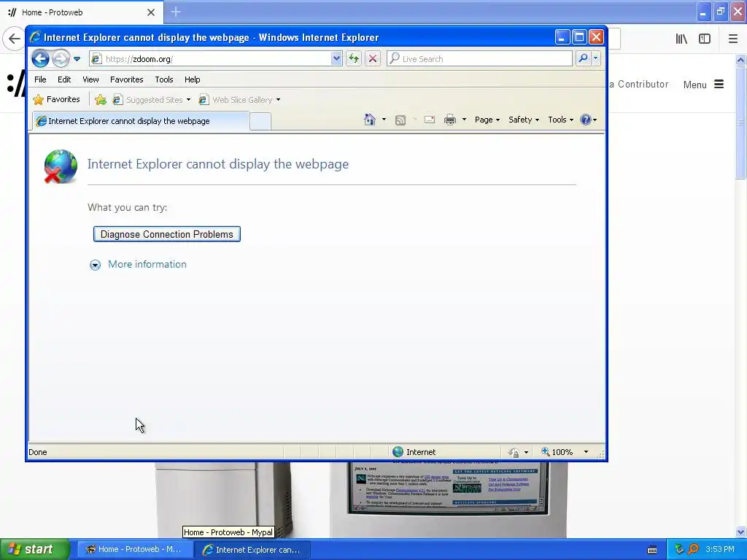Add page with the Add to Favorites Bar icon

[101, 99]
